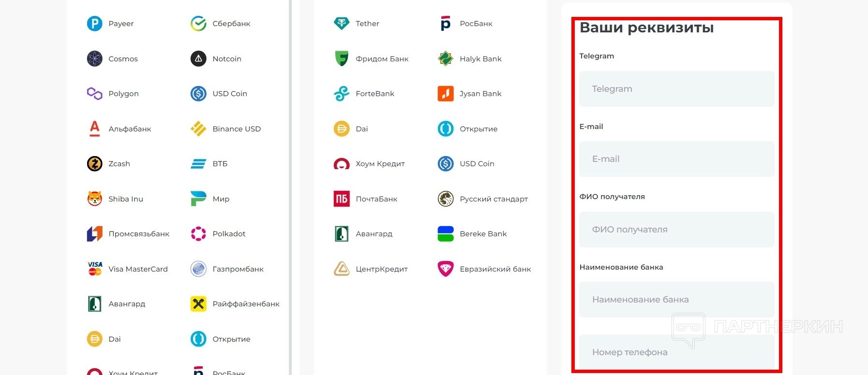Select Visa MasterCard option
This screenshot has width=868, height=375.
138,269
